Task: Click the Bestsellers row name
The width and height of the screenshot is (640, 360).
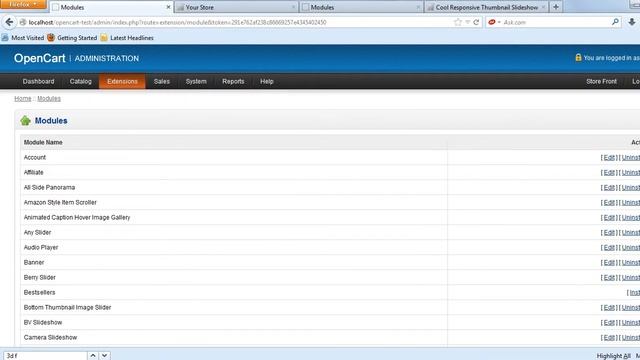Action: (39, 293)
